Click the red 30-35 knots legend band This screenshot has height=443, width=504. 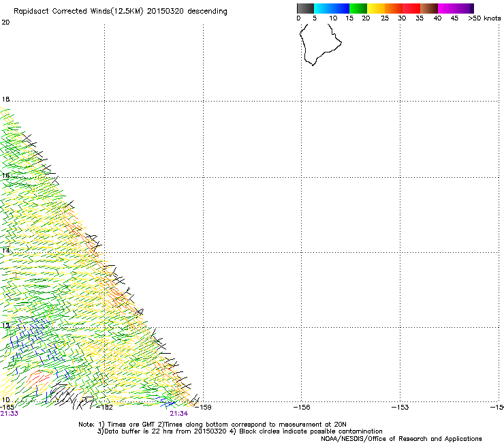tap(411, 8)
